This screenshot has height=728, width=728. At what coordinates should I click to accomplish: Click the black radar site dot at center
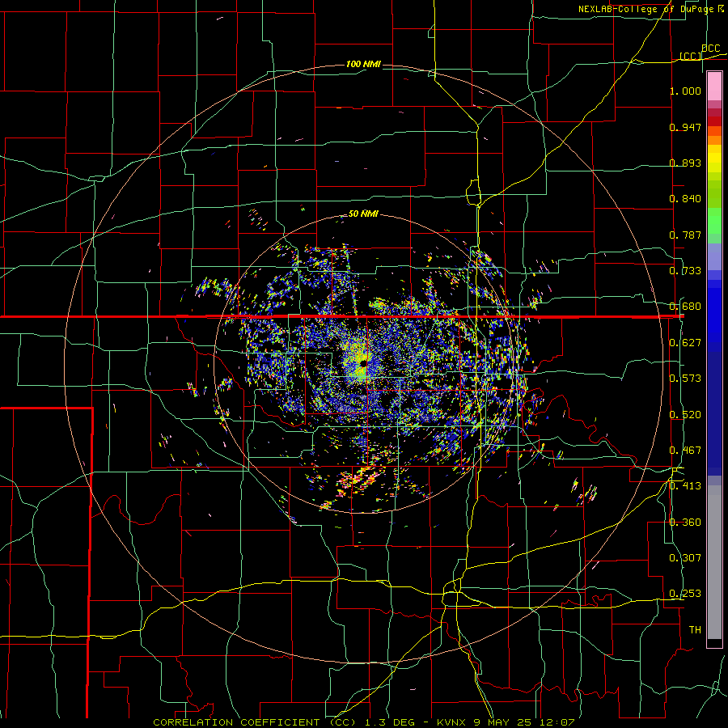363,363
